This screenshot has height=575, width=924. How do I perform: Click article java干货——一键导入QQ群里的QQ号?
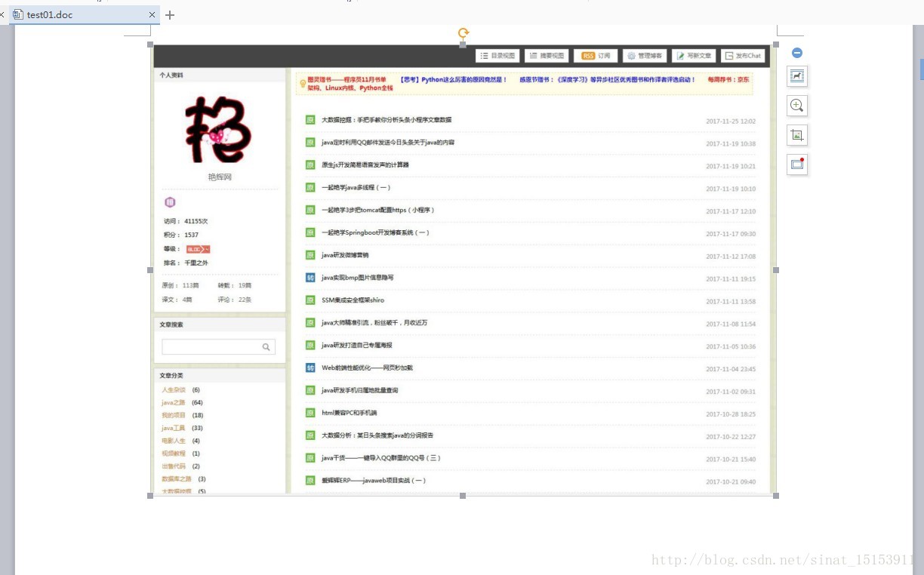coord(381,458)
